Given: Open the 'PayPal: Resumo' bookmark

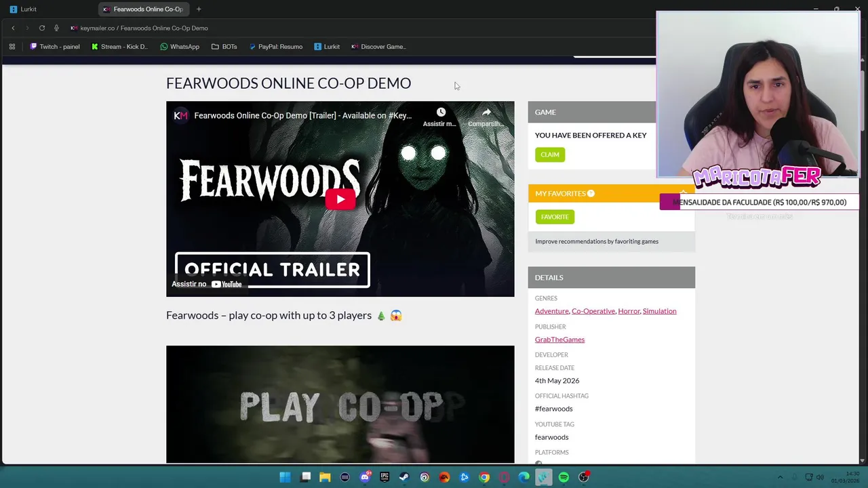Looking at the screenshot, I should point(275,47).
